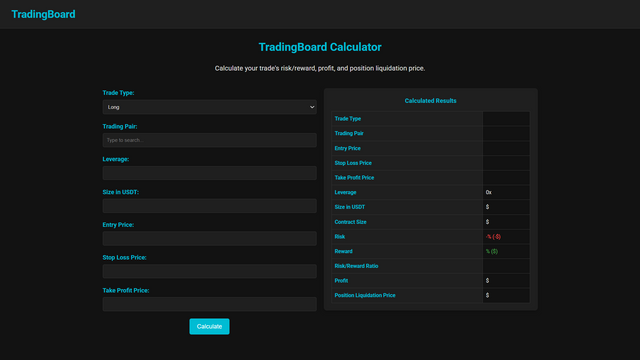Click the Trading Pair search field
This screenshot has width=640, height=360.
pyautogui.click(x=209, y=140)
